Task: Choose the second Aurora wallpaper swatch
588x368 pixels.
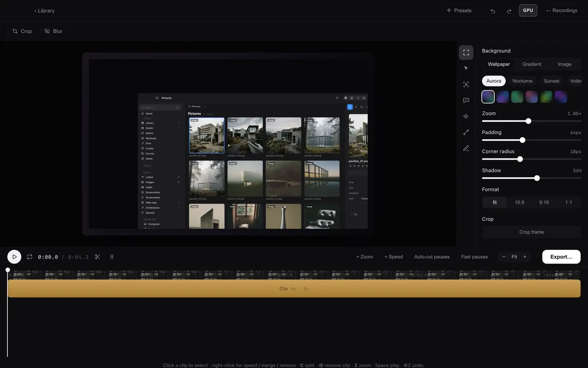Action: 503,97
